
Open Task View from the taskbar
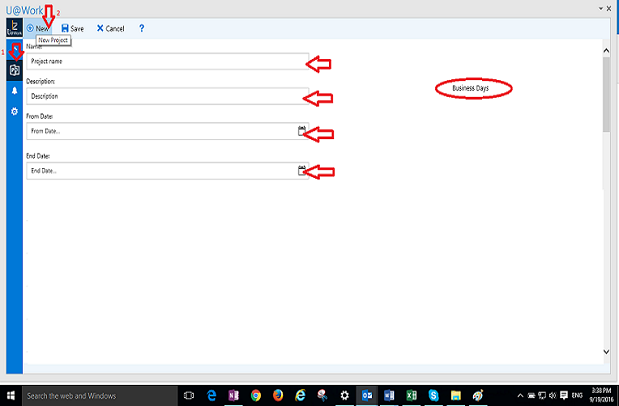(189, 396)
